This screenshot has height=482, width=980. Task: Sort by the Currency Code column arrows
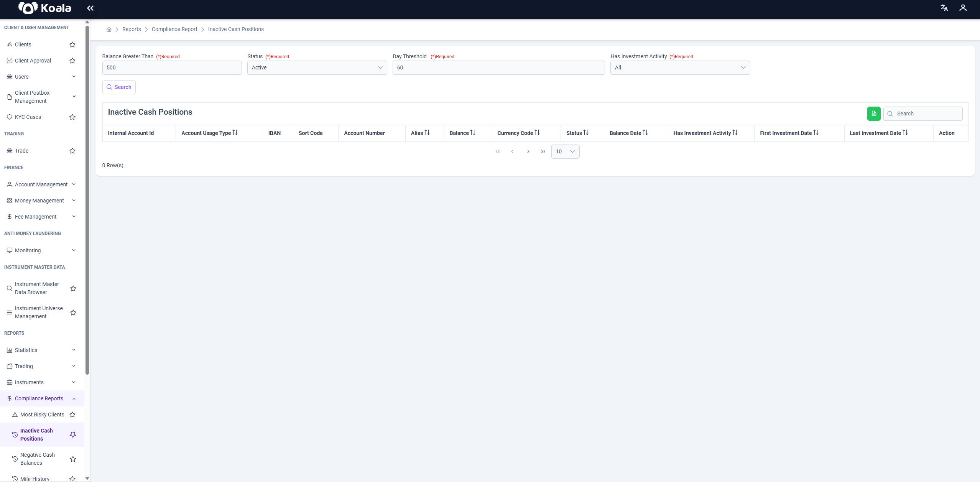coord(537,133)
